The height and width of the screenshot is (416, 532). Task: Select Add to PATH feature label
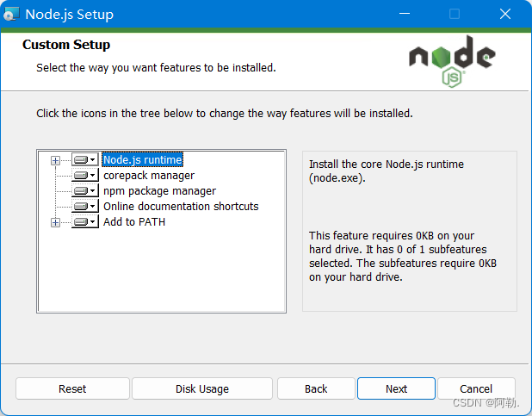(x=134, y=221)
